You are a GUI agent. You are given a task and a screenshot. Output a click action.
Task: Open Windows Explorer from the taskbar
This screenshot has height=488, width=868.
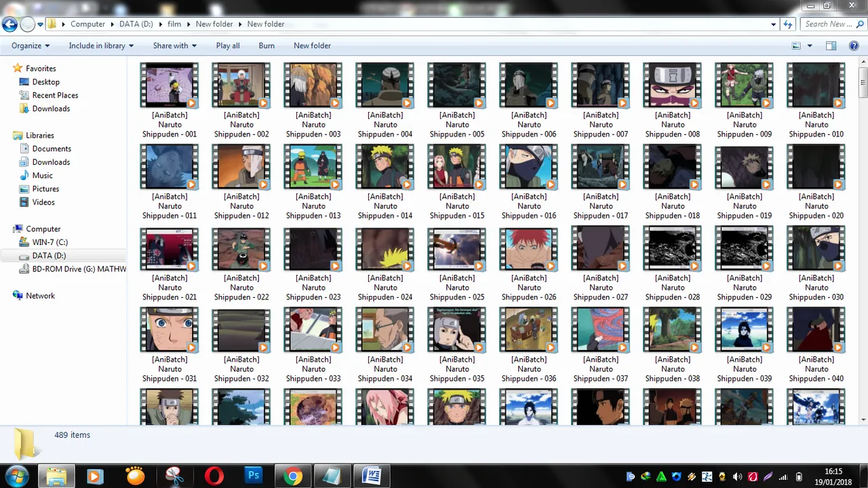pos(56,476)
